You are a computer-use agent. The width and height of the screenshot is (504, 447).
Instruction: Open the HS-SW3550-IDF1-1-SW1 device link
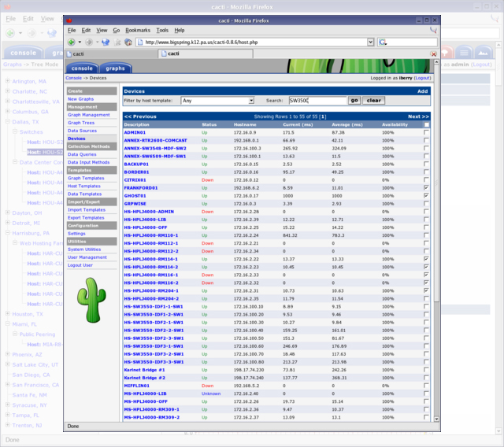pyautogui.click(x=154, y=306)
